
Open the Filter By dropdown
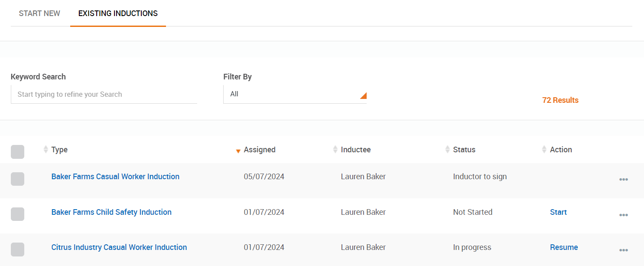coord(295,94)
